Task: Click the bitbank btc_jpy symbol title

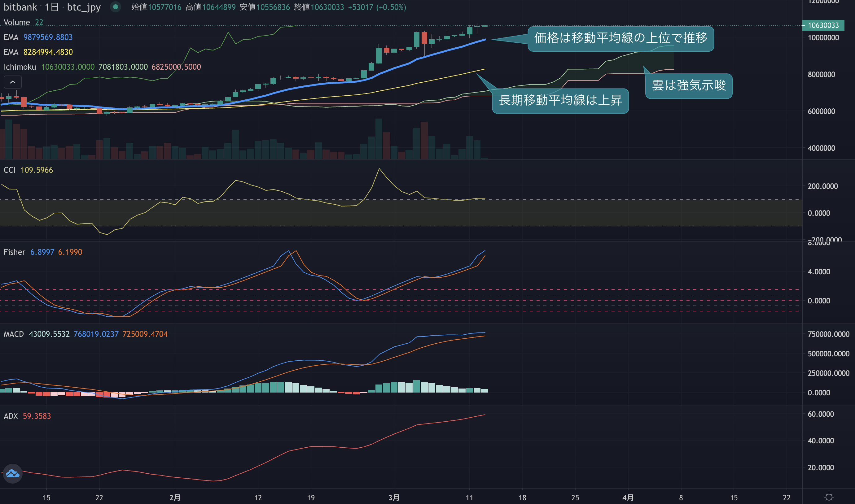Action: click(52, 7)
